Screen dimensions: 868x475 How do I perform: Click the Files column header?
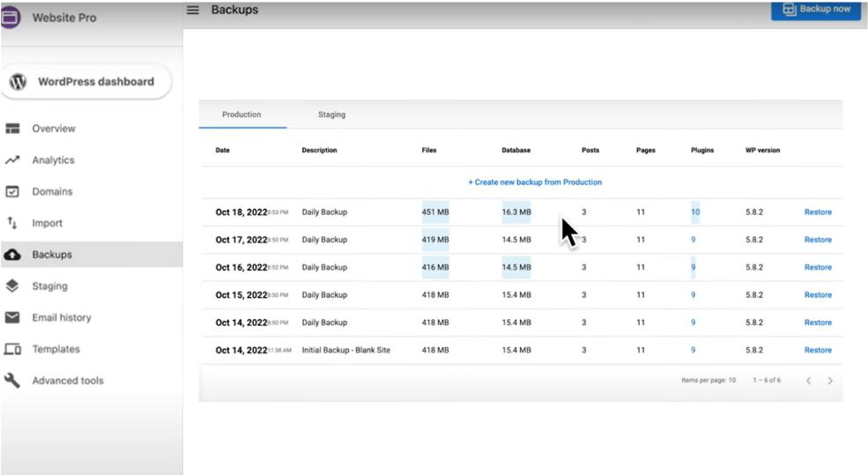pyautogui.click(x=429, y=150)
